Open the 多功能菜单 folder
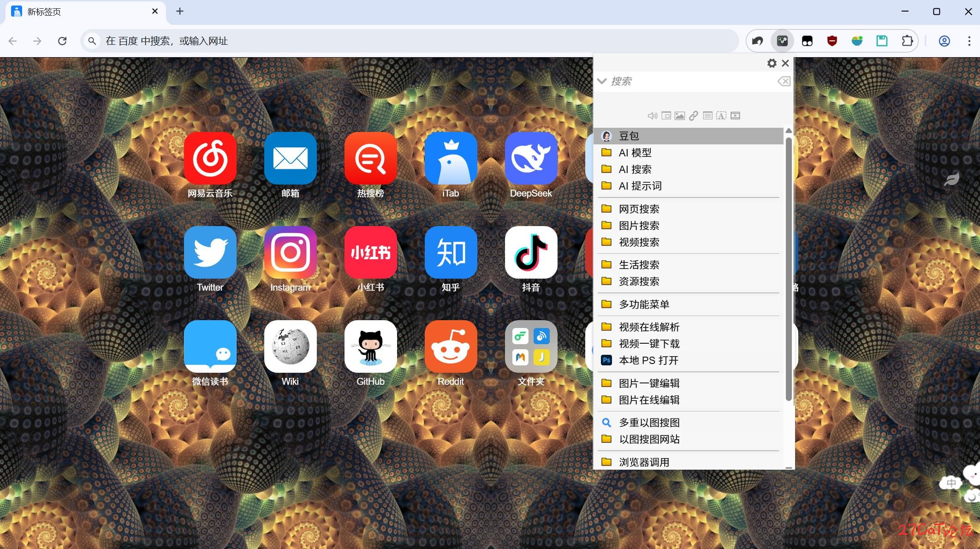Image resolution: width=980 pixels, height=549 pixels. pos(689,304)
